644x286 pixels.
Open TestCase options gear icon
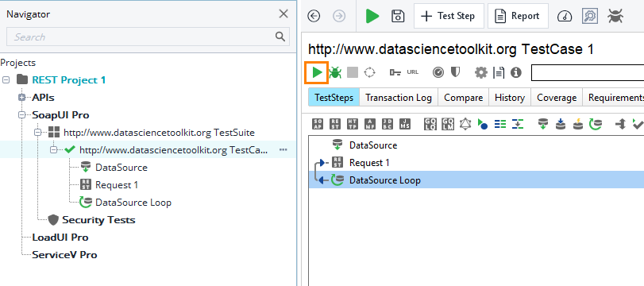click(x=481, y=73)
